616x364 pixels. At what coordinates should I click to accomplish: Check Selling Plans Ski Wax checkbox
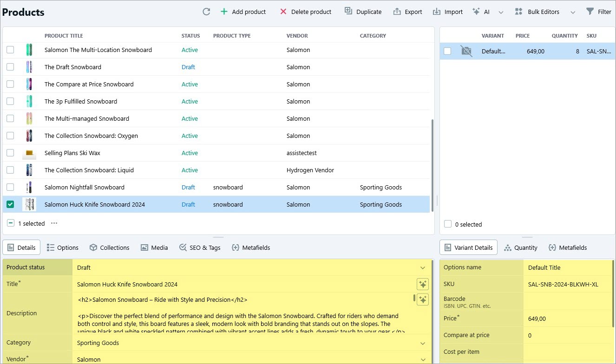point(10,153)
